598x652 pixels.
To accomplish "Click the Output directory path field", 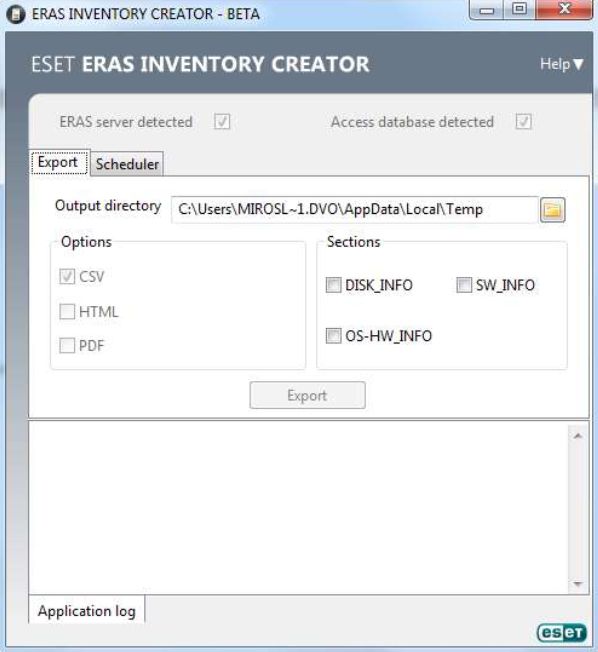I will [354, 210].
